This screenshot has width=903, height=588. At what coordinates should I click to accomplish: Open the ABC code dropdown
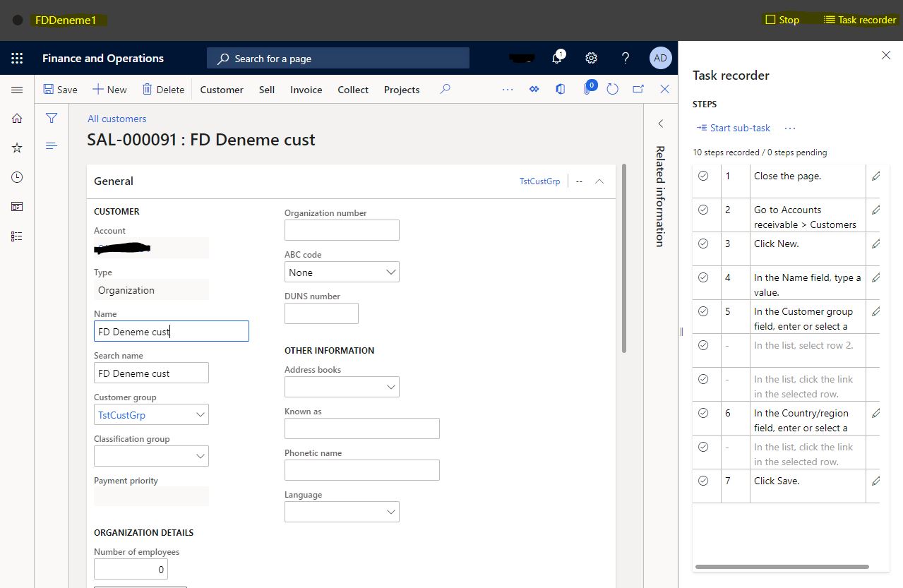(391, 272)
